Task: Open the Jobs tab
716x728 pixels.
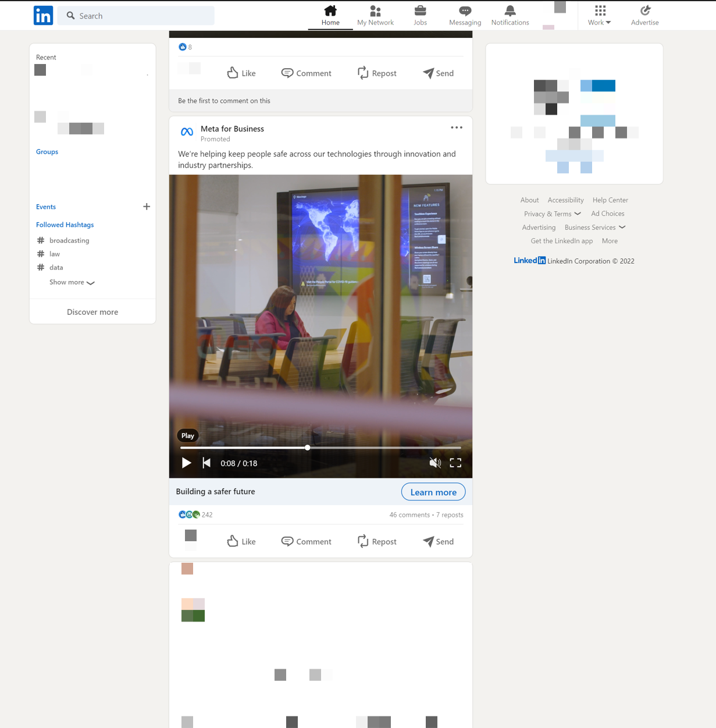Action: tap(420, 16)
